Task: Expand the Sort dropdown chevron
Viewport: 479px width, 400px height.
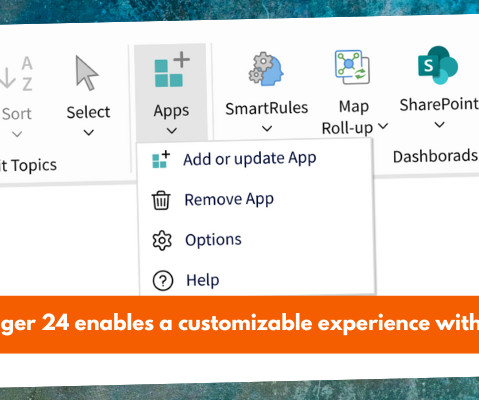Action: (17, 134)
